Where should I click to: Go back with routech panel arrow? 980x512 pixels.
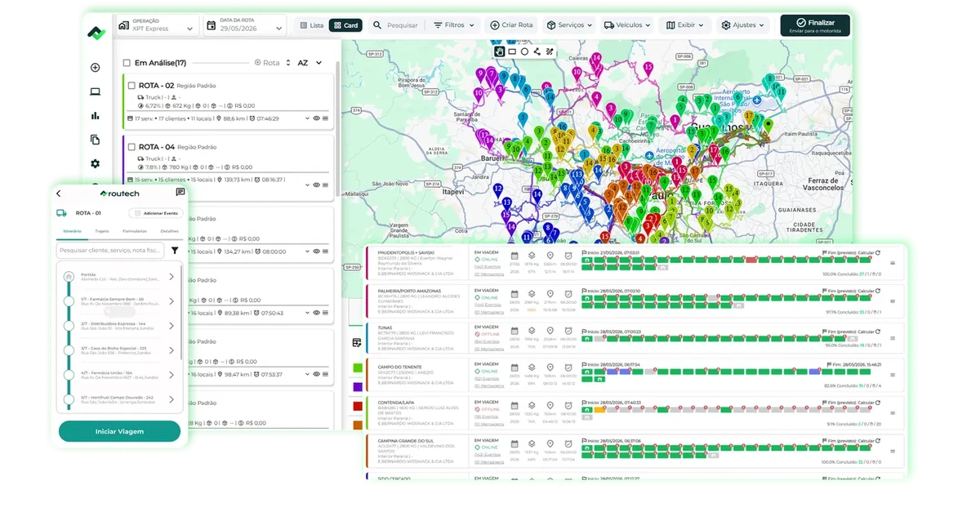click(x=59, y=194)
